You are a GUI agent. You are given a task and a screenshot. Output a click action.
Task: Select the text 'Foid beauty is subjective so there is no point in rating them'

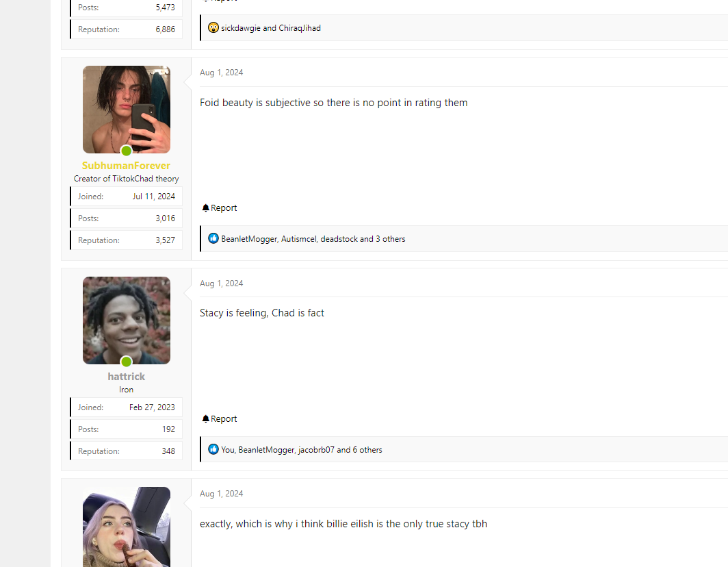click(x=333, y=103)
